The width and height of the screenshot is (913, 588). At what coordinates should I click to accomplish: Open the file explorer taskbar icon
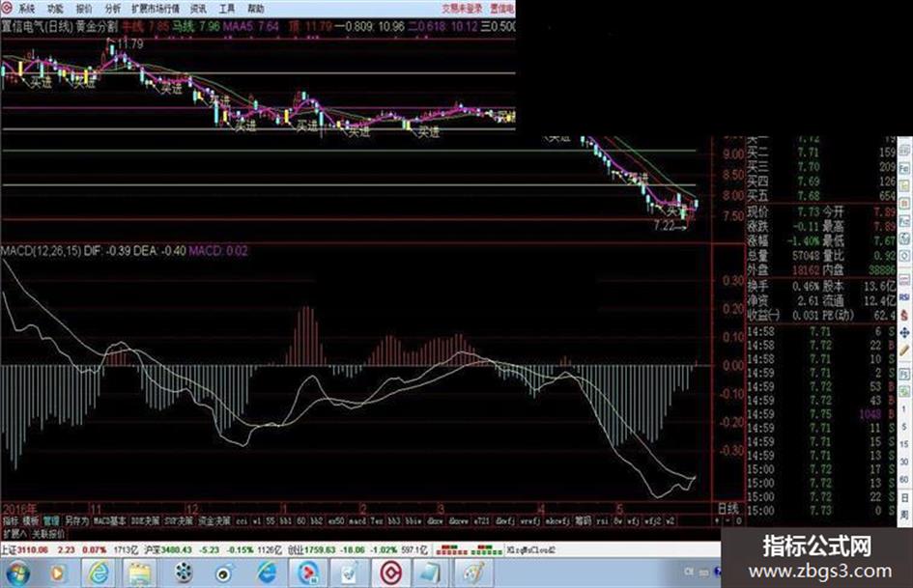coord(140,574)
